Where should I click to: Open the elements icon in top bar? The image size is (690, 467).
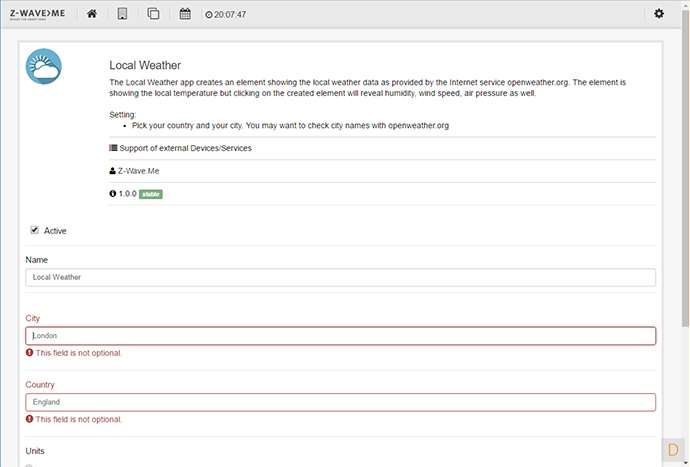point(153,14)
